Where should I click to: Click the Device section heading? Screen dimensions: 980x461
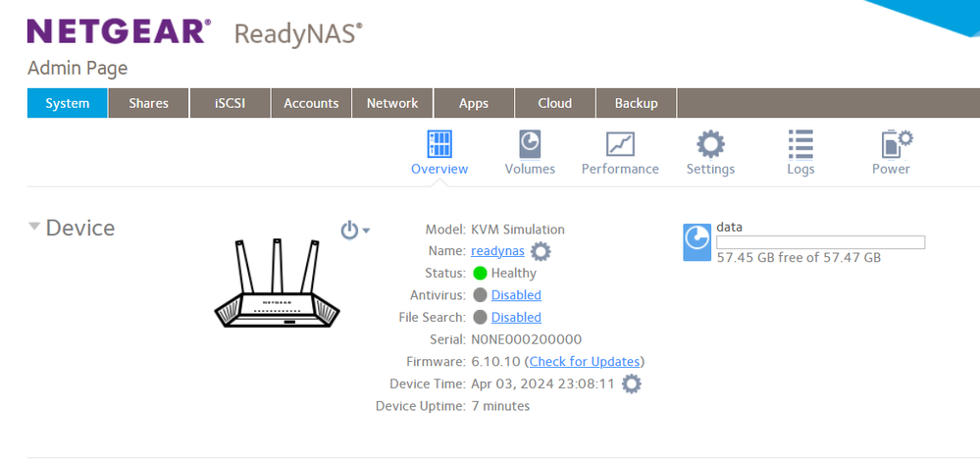coord(80,228)
